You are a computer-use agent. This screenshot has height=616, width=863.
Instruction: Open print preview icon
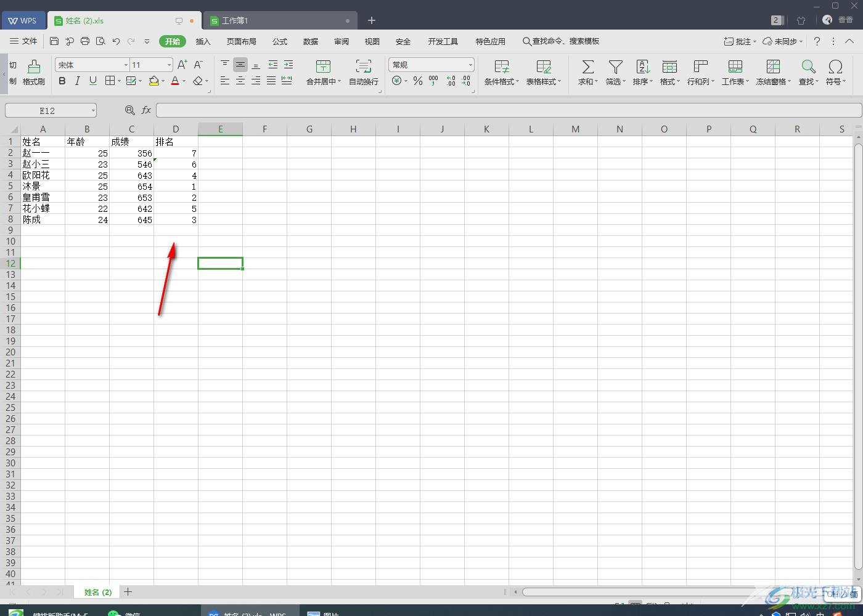coord(100,41)
